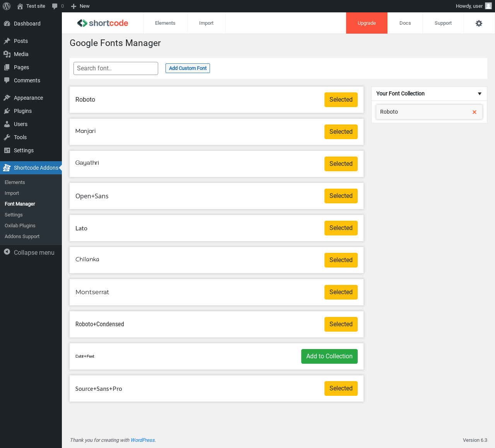Open the Support header tab
Image resolution: width=495 pixels, height=448 pixels.
click(443, 23)
